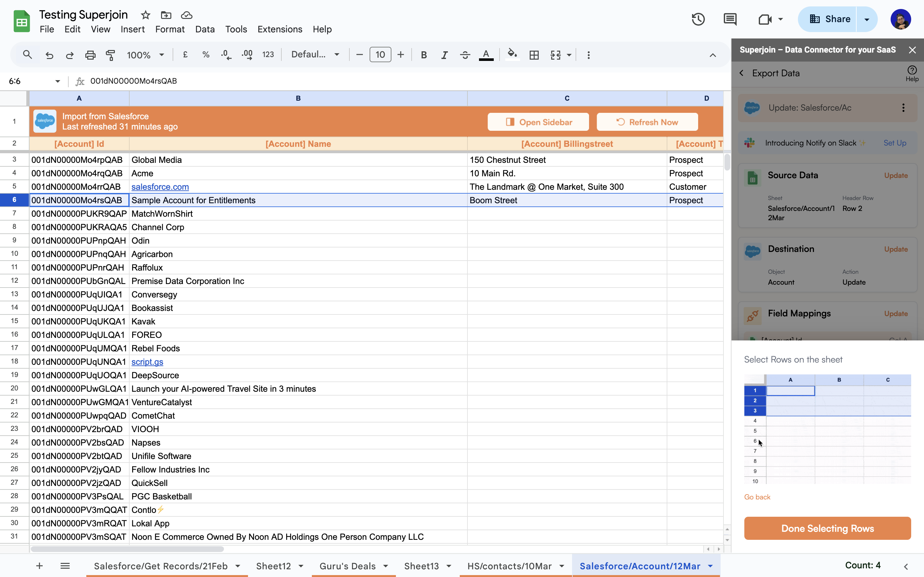Switch to the Guru's Deals sheet tab
The width and height of the screenshot is (924, 577).
coord(347,566)
